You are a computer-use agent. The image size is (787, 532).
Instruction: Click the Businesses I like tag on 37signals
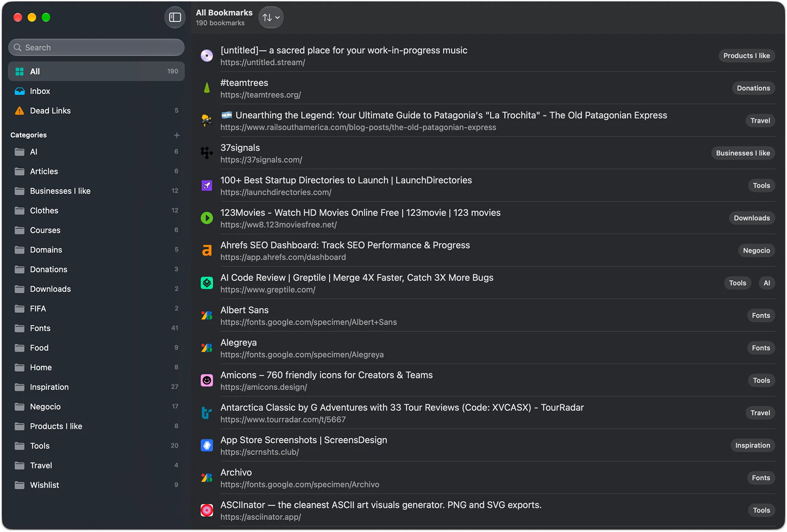click(743, 153)
